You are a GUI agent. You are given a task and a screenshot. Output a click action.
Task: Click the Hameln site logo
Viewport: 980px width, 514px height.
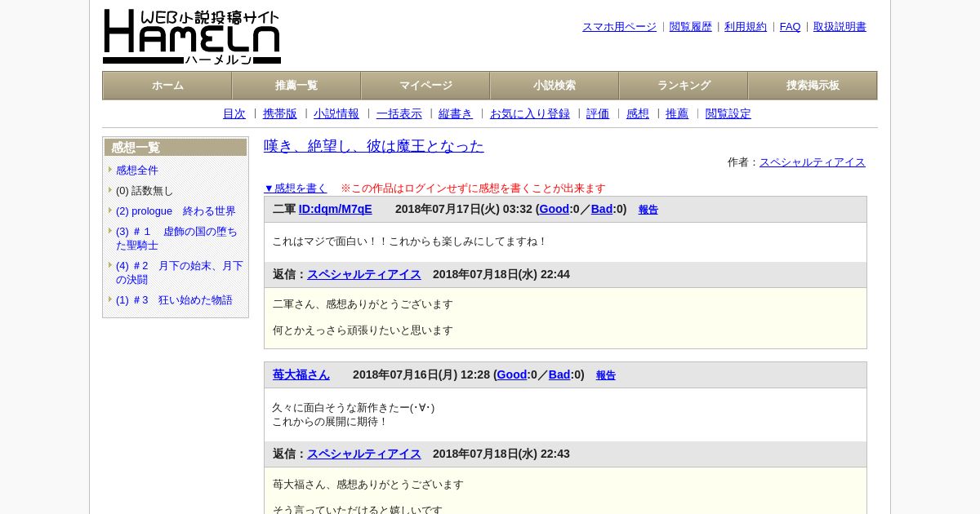192,37
